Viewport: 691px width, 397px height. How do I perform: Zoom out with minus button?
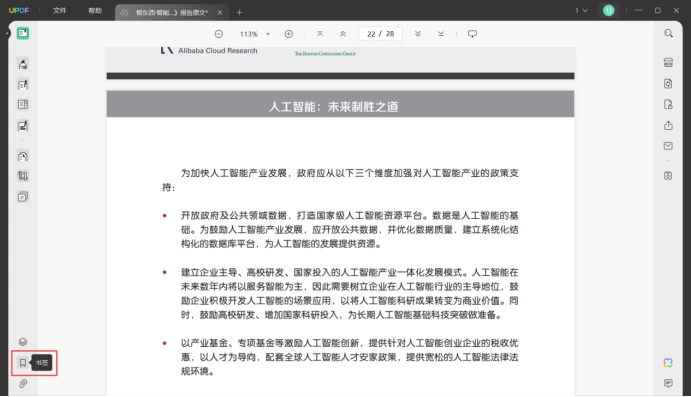219,34
